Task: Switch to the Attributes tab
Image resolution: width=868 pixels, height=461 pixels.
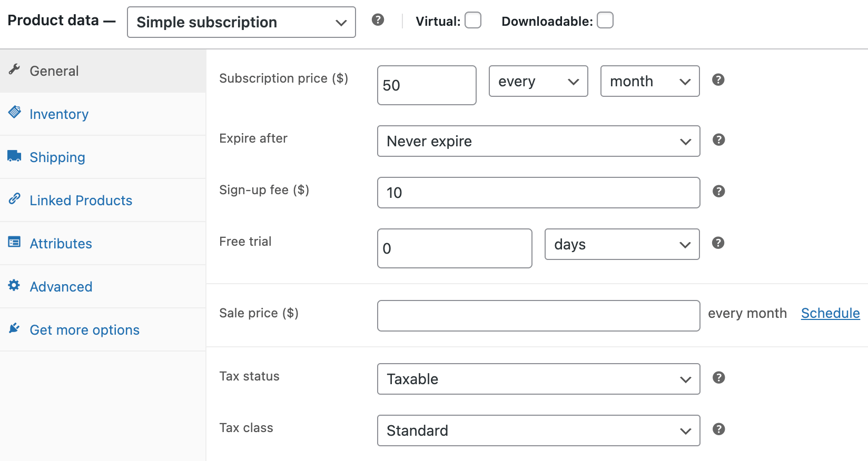Action: (x=103, y=244)
